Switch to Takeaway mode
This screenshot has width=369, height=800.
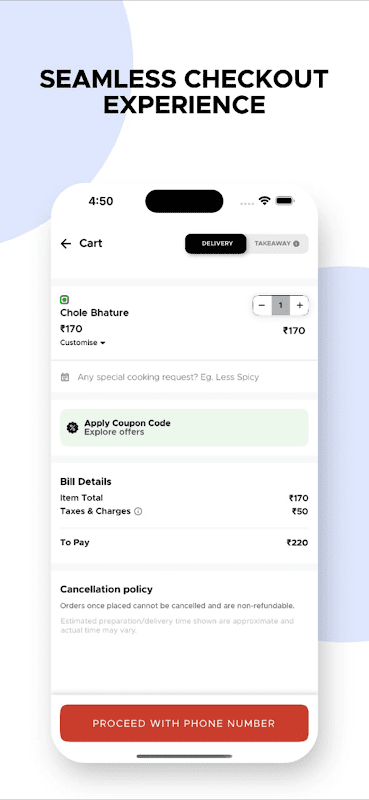point(277,244)
